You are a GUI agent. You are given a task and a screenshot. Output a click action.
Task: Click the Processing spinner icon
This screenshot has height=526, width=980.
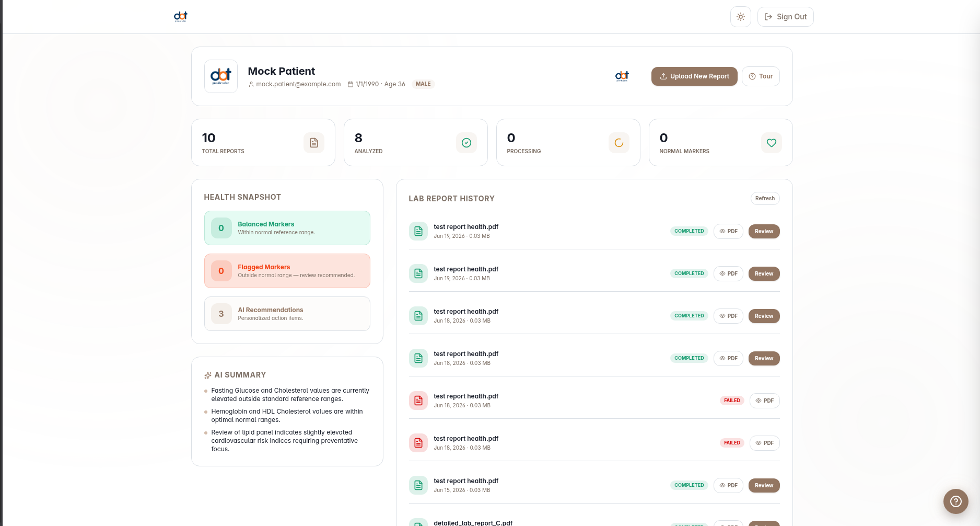[x=619, y=143]
